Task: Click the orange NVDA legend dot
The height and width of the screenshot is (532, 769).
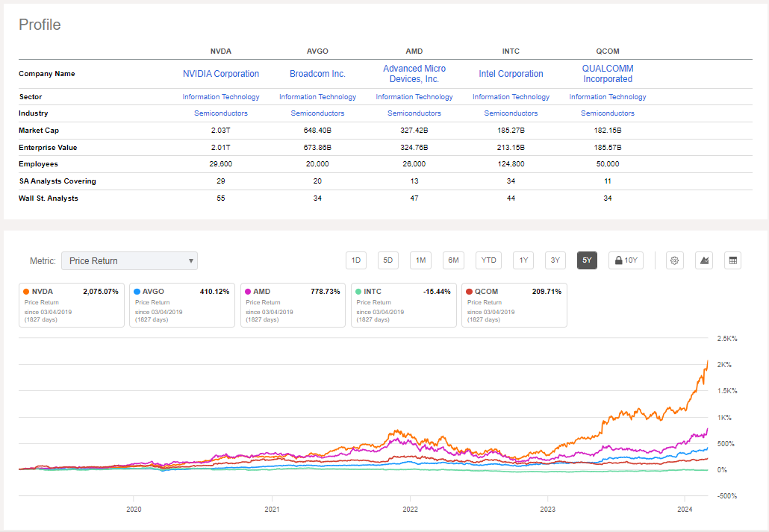Action: (26, 291)
